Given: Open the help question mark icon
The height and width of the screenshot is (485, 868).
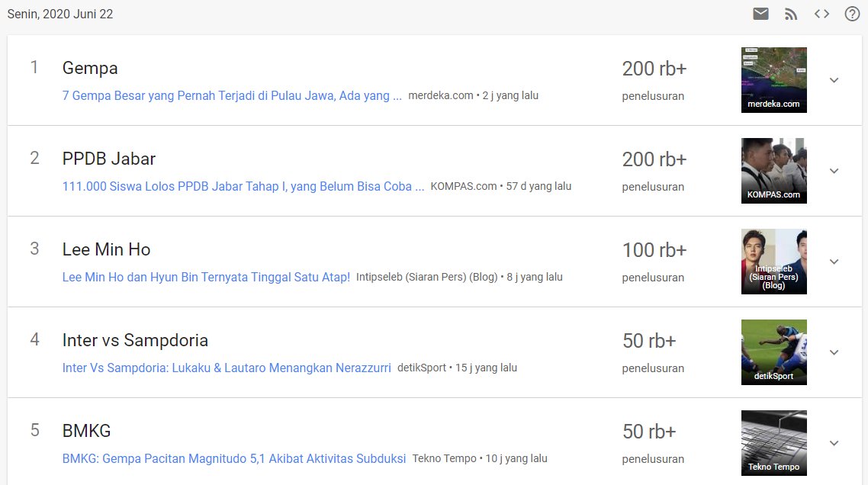Looking at the screenshot, I should click(852, 14).
